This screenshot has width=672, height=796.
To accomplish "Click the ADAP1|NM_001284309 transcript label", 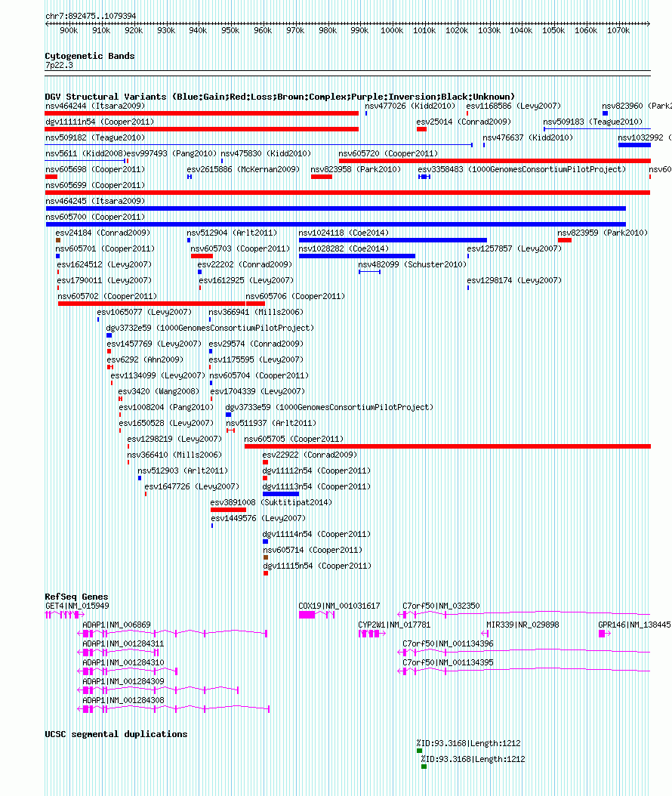I will click(x=123, y=681).
